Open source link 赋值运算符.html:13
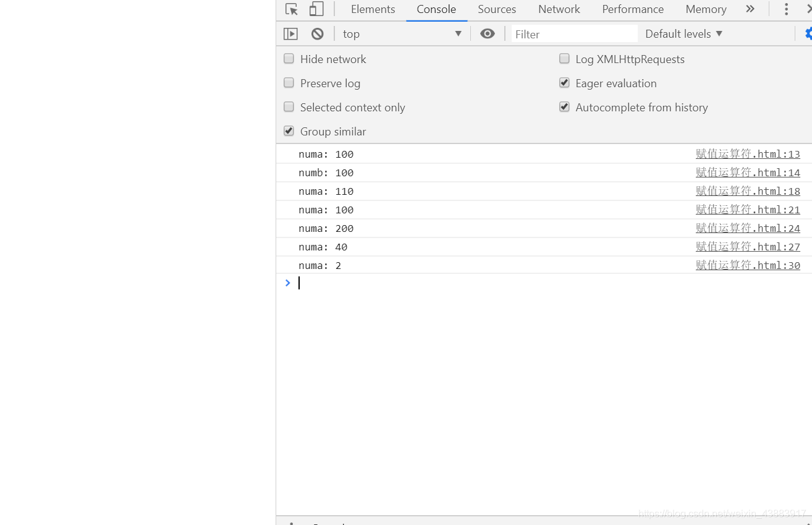Image resolution: width=812 pixels, height=525 pixels. pyautogui.click(x=748, y=154)
